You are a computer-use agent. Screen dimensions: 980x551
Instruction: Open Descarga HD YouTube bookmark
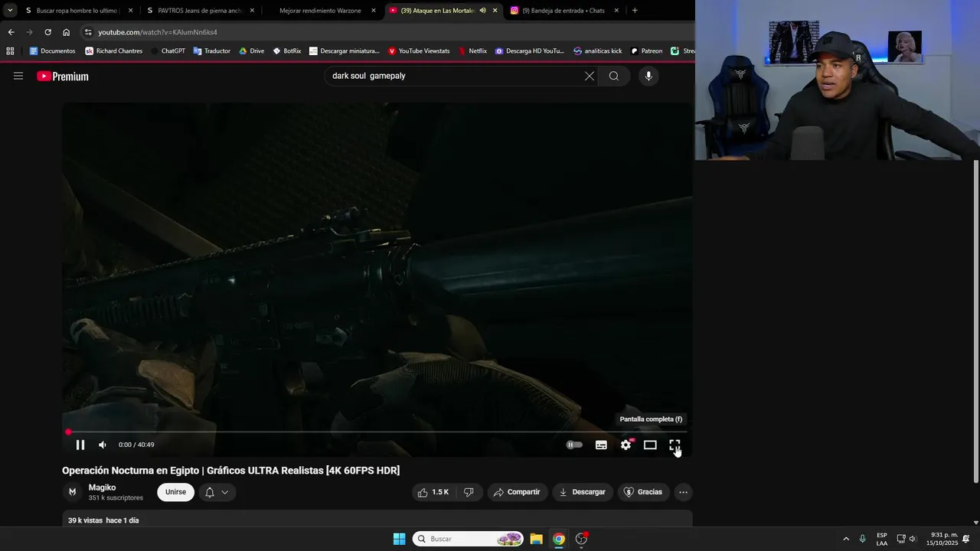pyautogui.click(x=530, y=51)
